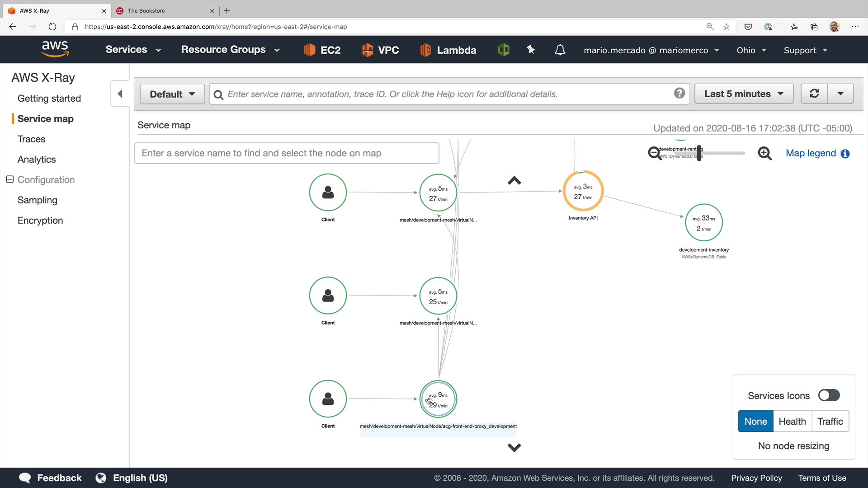Open the search help question icon
This screenshot has width=868, height=488.
tap(679, 93)
